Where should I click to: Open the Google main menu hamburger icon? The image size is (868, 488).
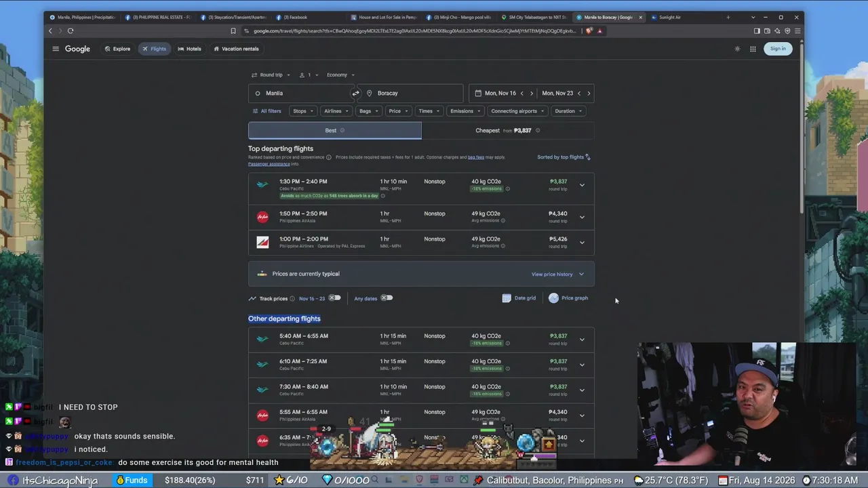56,49
